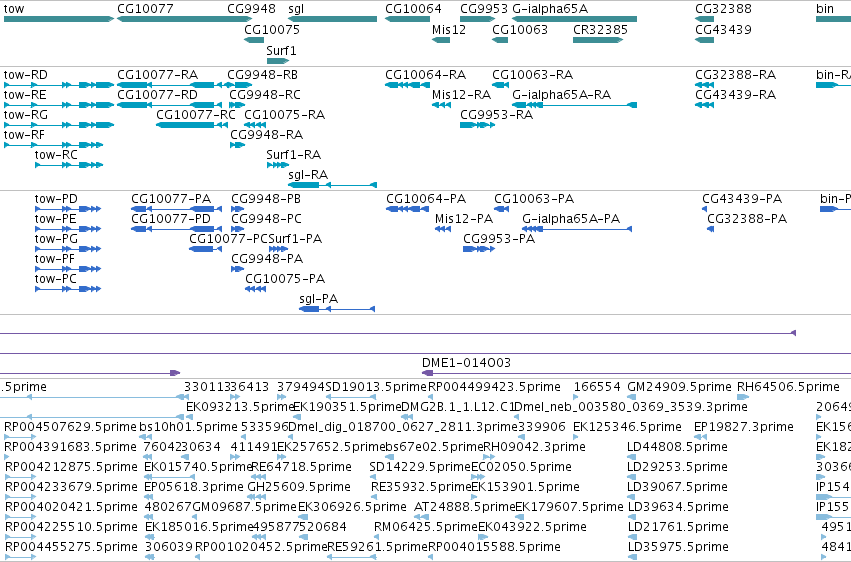This screenshot has height=562, width=851.
Task: Select the CG10077-RC transcript
Action: [192, 125]
